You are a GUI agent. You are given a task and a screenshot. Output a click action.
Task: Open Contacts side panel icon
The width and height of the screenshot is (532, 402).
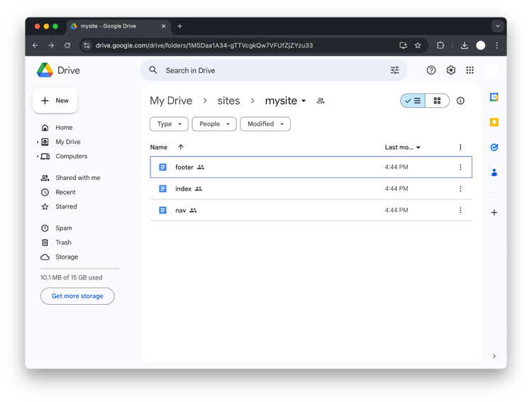(494, 172)
